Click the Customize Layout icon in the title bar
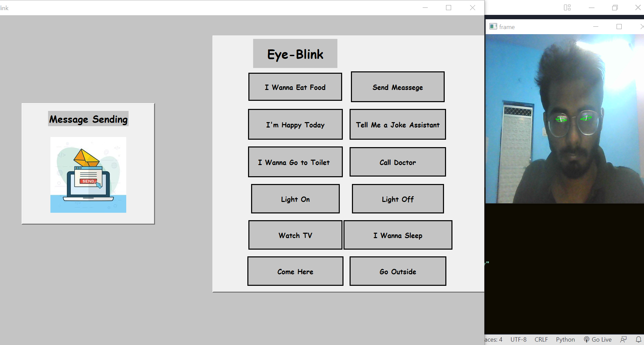Viewport: 644px width, 345px height. click(x=567, y=7)
